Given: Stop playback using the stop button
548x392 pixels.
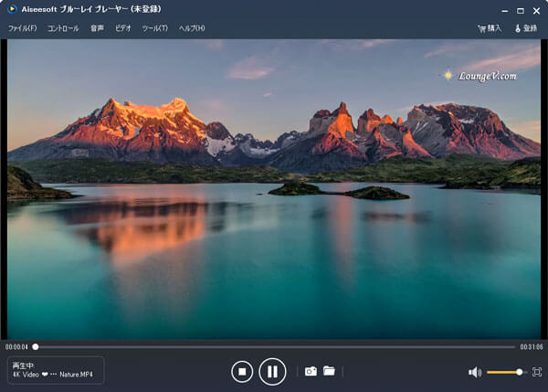Looking at the screenshot, I should click(242, 371).
